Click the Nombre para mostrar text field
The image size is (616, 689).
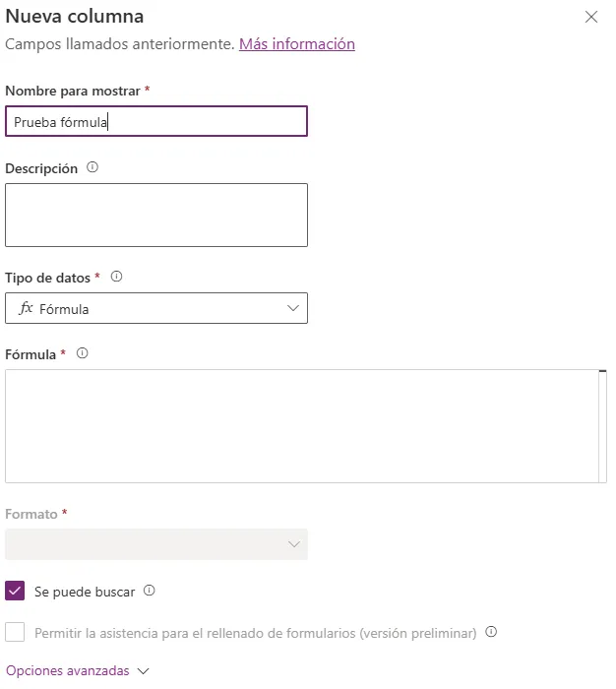click(156, 121)
